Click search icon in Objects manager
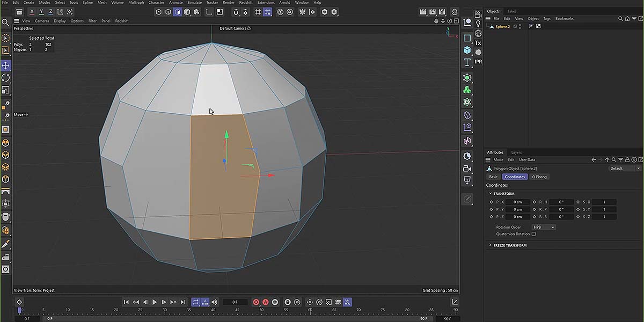 620,19
